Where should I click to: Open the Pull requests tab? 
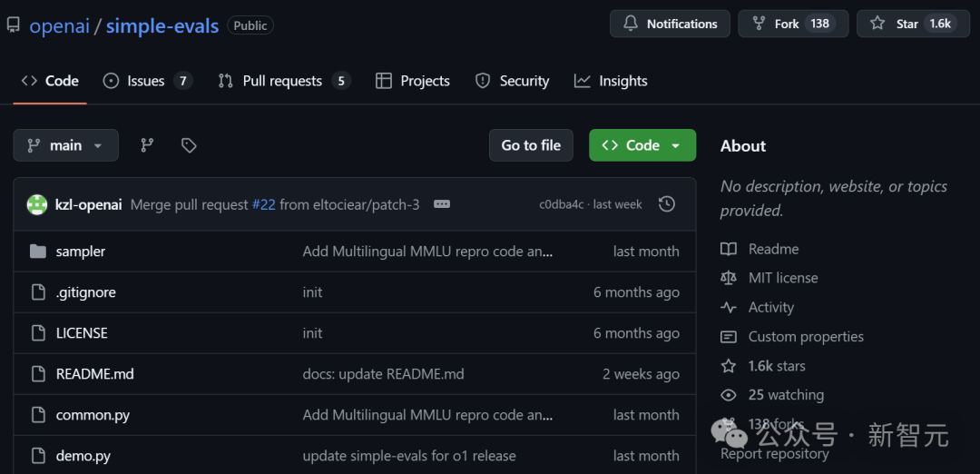(x=281, y=81)
